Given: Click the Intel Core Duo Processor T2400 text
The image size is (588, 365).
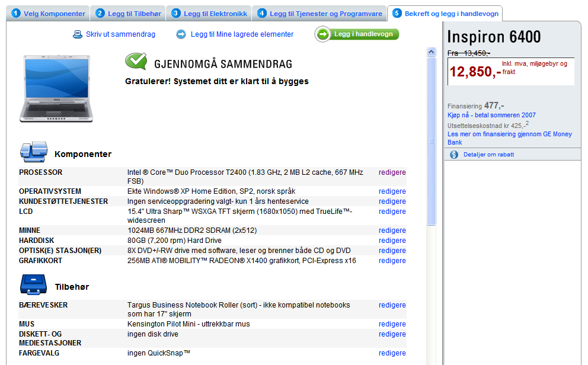Looking at the screenshot, I should [x=245, y=177].
